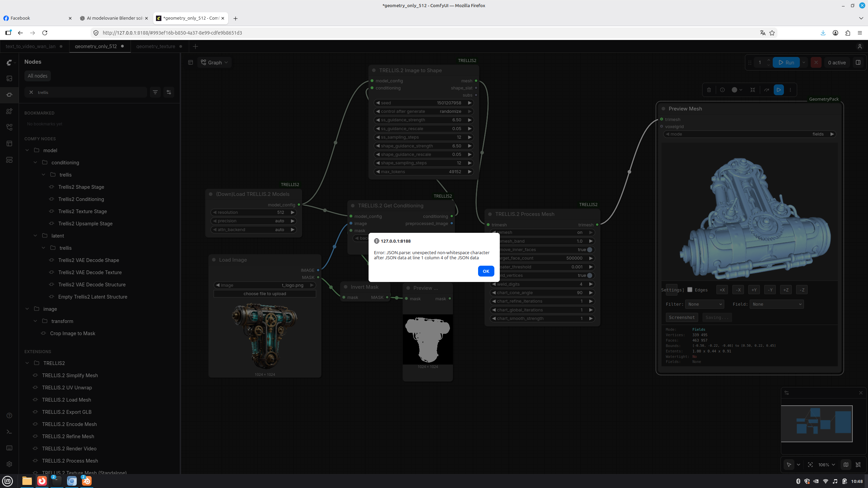Click the Screenshot button in Preview Mesh

point(682,318)
